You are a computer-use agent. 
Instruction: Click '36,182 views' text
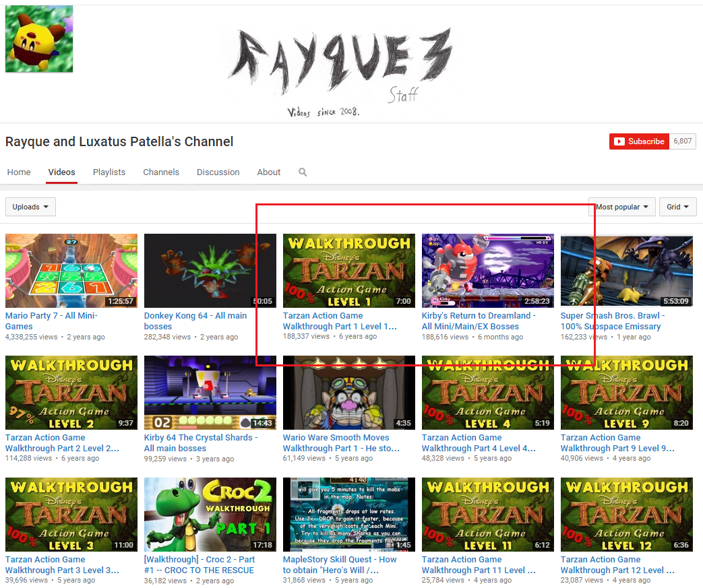[165, 581]
